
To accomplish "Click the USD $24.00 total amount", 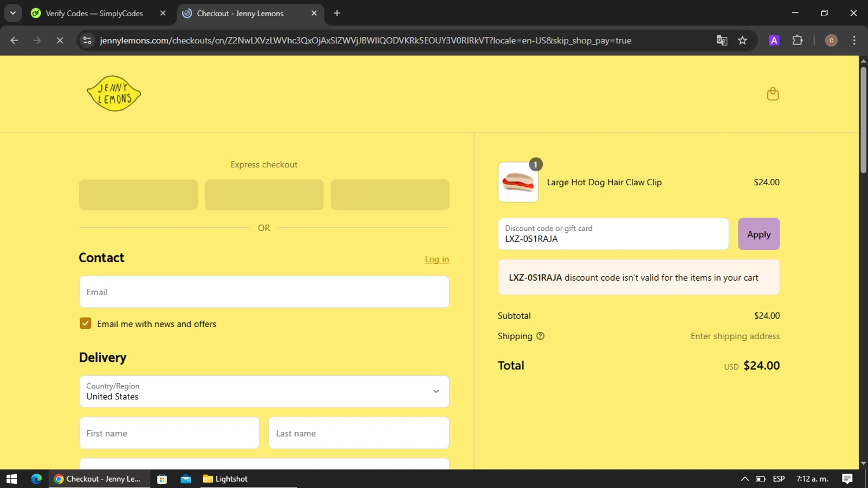I will coord(752,366).
